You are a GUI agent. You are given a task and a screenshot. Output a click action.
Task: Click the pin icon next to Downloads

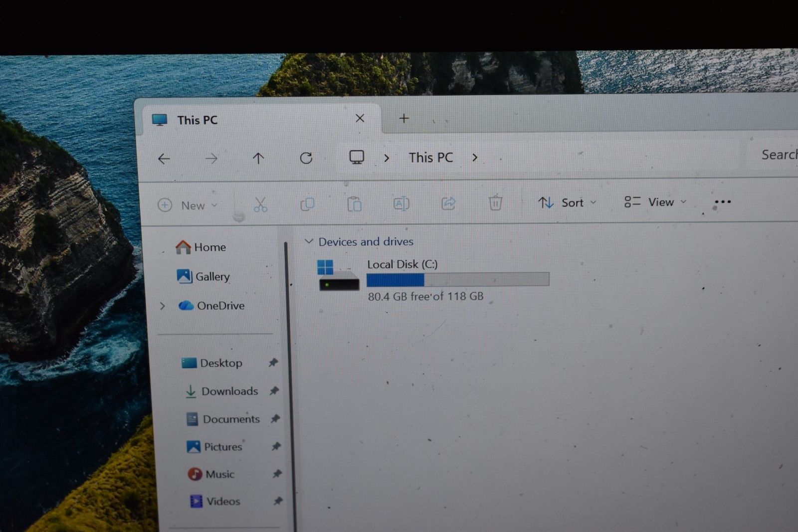[x=274, y=390]
